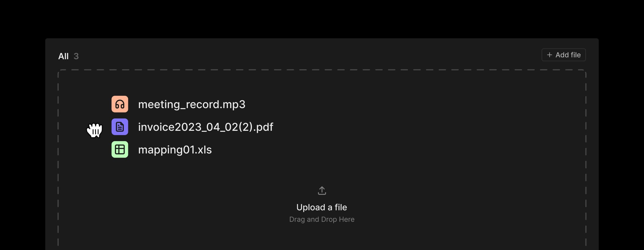Click the plus icon in Add file
This screenshot has height=250, width=644.
point(549,55)
